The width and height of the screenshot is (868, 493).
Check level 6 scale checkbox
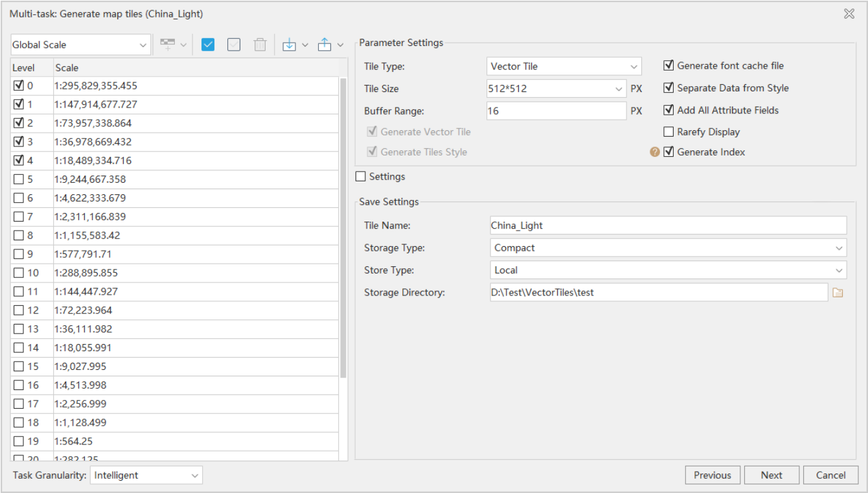18,198
